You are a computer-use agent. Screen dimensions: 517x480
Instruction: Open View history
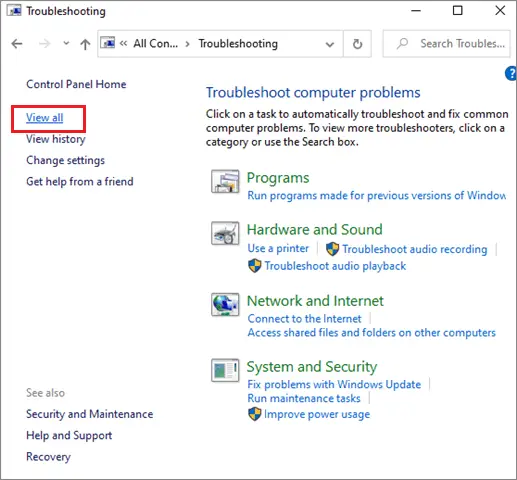[x=56, y=139]
